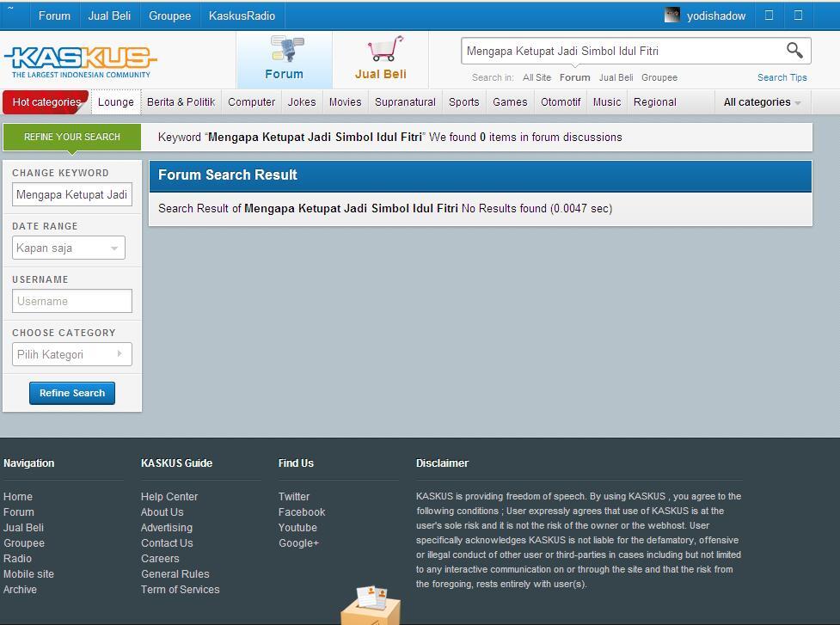Click the yodishadow username
The image size is (840, 625).
click(x=715, y=15)
